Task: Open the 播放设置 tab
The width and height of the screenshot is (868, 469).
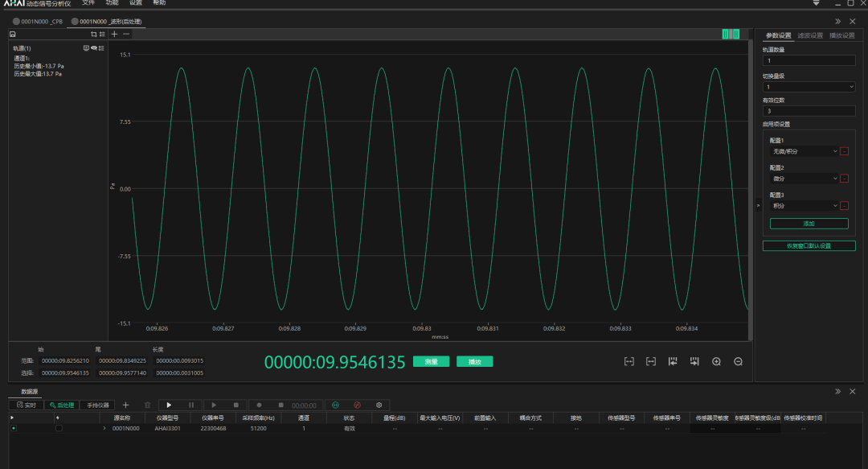Action: click(x=842, y=35)
